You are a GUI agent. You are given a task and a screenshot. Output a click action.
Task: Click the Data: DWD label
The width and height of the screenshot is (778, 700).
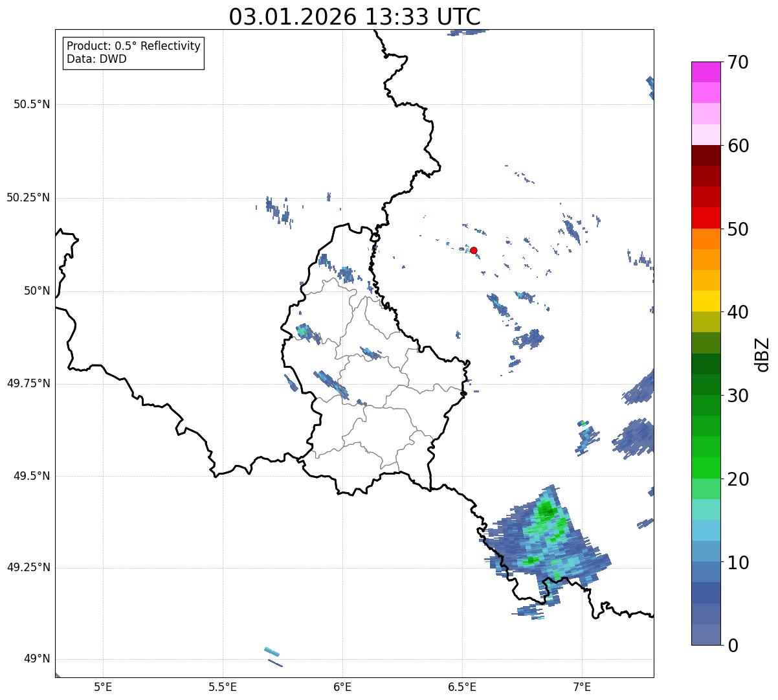click(96, 59)
